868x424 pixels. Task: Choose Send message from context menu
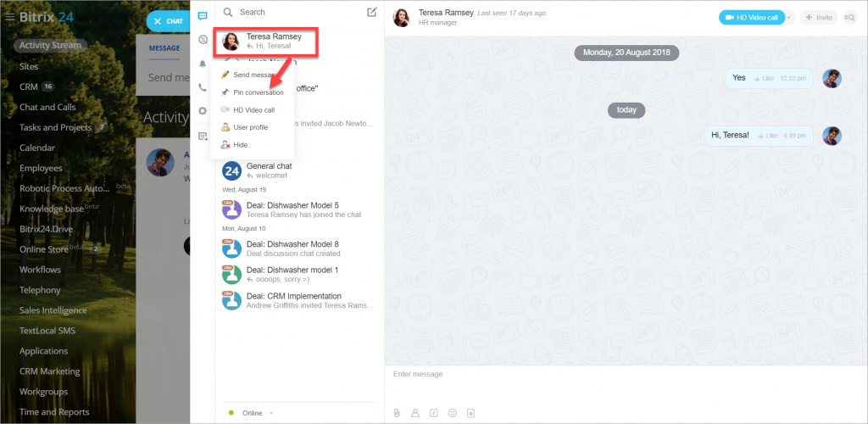253,75
